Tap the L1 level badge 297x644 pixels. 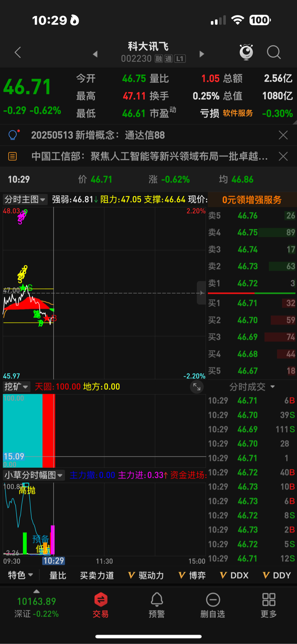180,59
